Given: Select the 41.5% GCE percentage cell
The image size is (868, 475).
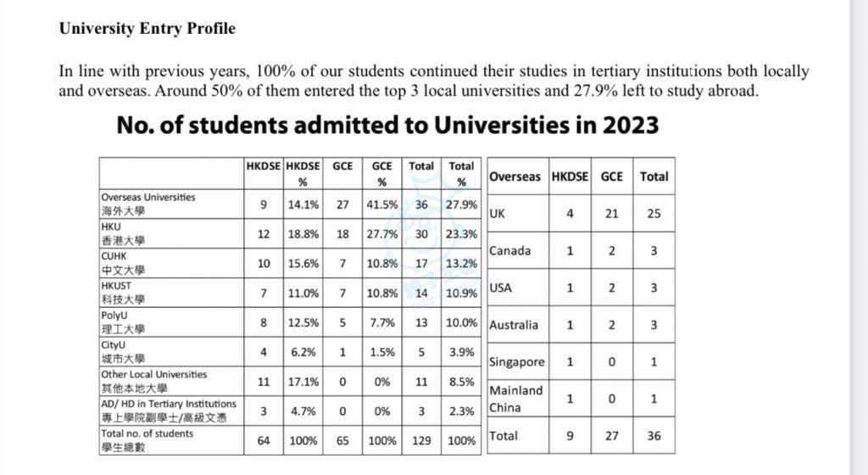Looking at the screenshot, I should pos(382,204).
